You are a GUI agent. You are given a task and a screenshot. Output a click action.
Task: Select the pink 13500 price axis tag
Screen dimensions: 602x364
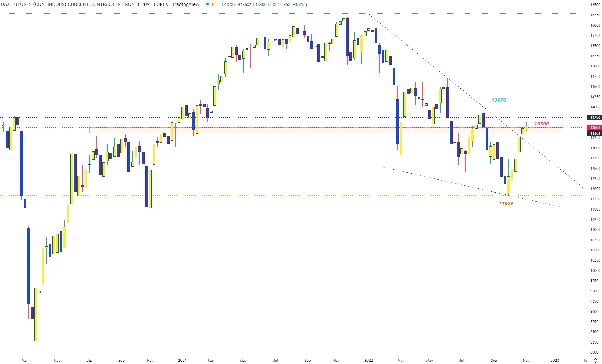click(595, 128)
